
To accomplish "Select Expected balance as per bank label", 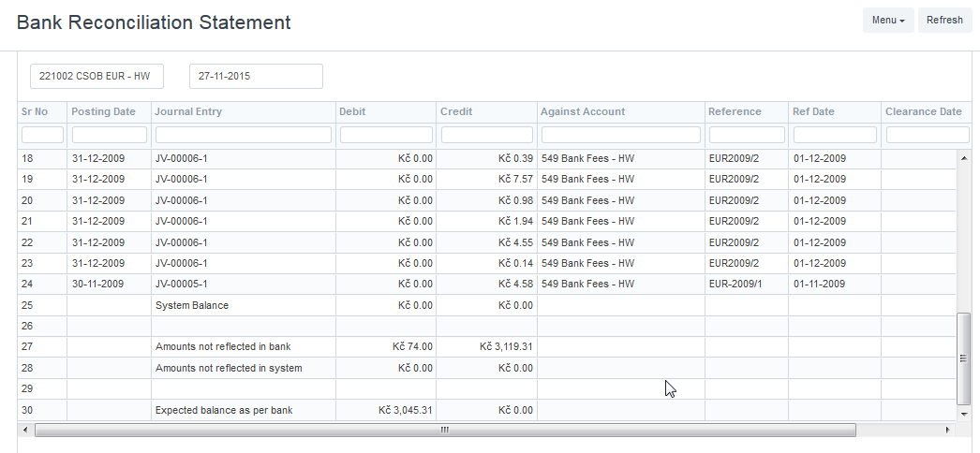I will tap(224, 411).
